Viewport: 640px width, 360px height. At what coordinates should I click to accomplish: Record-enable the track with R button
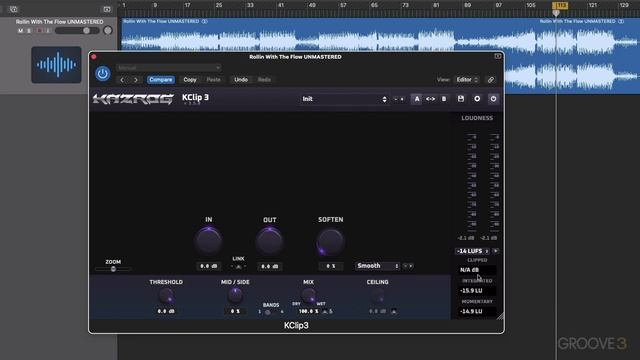(x=39, y=31)
